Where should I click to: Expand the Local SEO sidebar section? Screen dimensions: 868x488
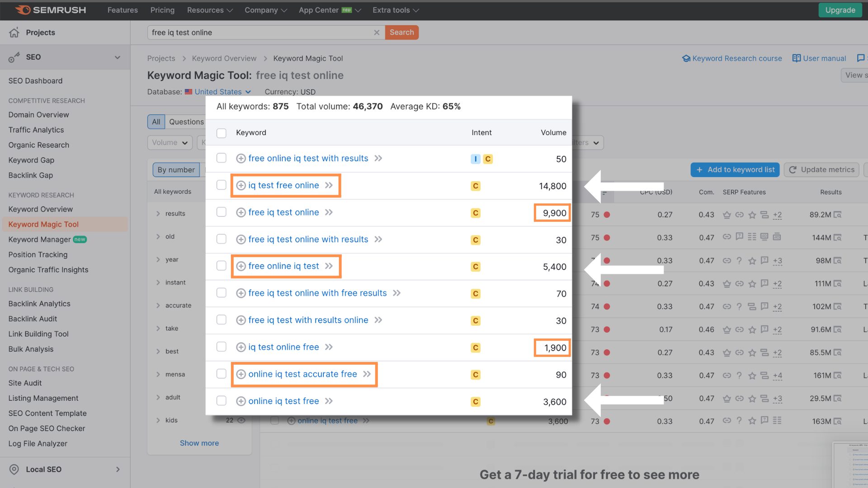[118, 469]
